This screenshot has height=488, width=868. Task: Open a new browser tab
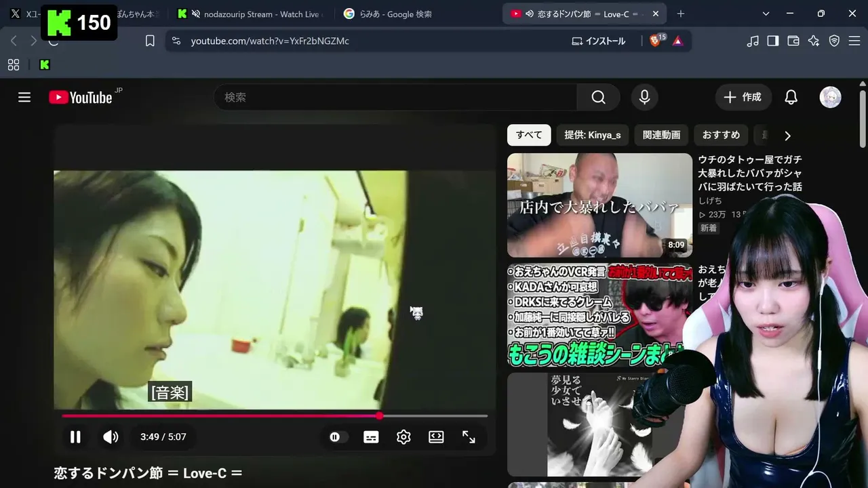(681, 14)
